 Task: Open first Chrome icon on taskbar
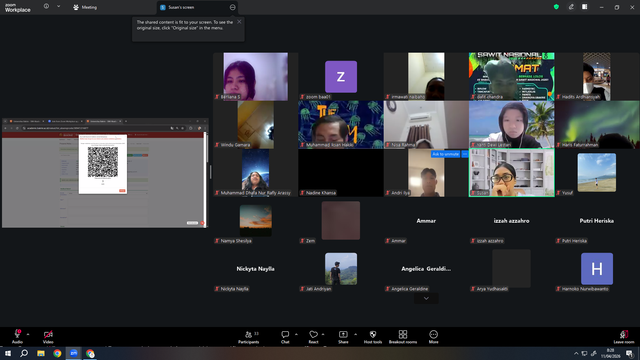click(57, 353)
